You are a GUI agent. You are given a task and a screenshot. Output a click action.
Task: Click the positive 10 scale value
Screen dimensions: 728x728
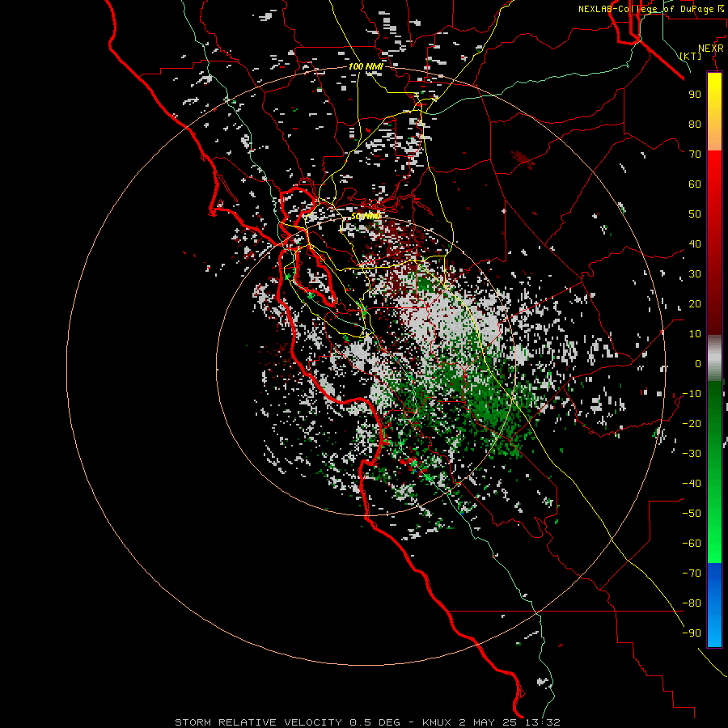tap(695, 334)
